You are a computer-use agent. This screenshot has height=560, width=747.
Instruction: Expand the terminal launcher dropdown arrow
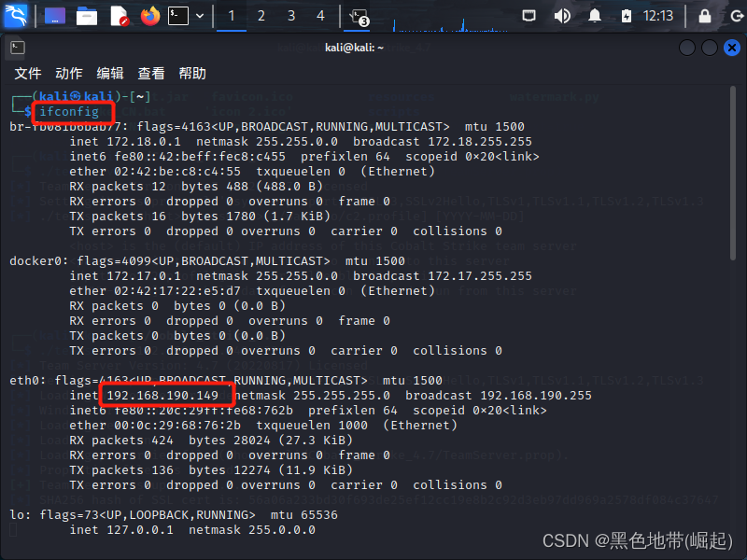(x=200, y=14)
